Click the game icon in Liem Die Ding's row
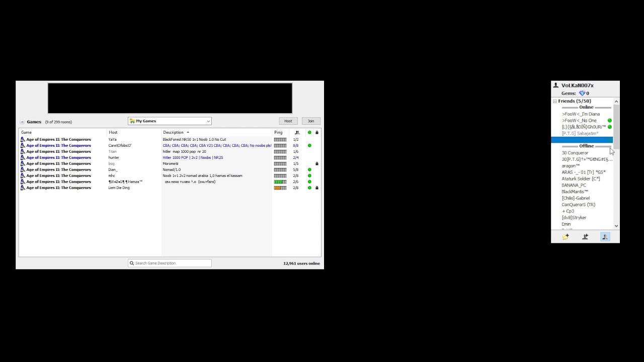This screenshot has height=362, width=644. click(23, 188)
